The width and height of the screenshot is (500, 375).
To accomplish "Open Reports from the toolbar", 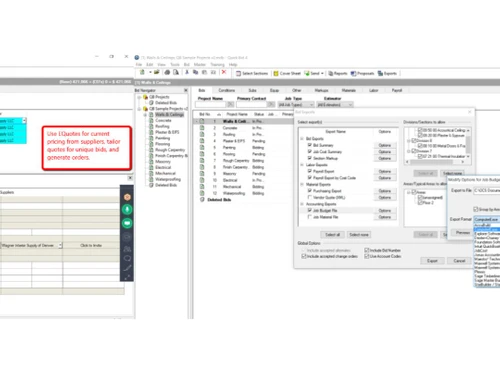I will pos(338,73).
